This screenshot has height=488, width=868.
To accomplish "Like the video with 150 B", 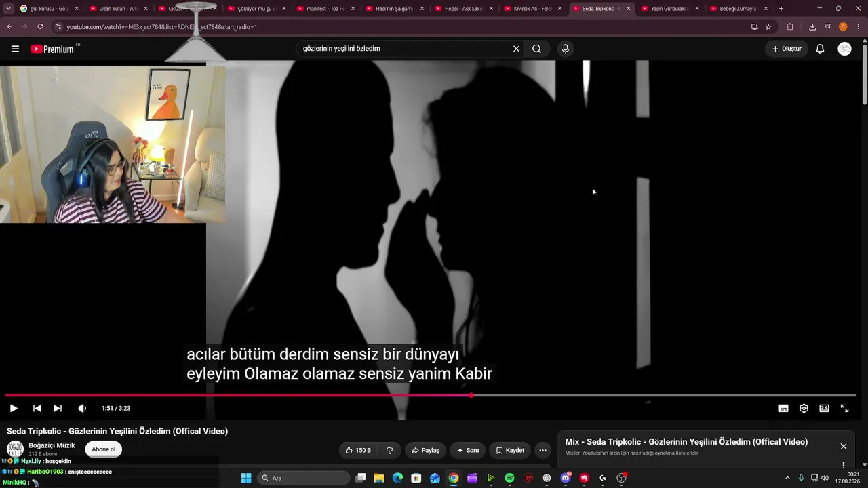I will coord(358,450).
